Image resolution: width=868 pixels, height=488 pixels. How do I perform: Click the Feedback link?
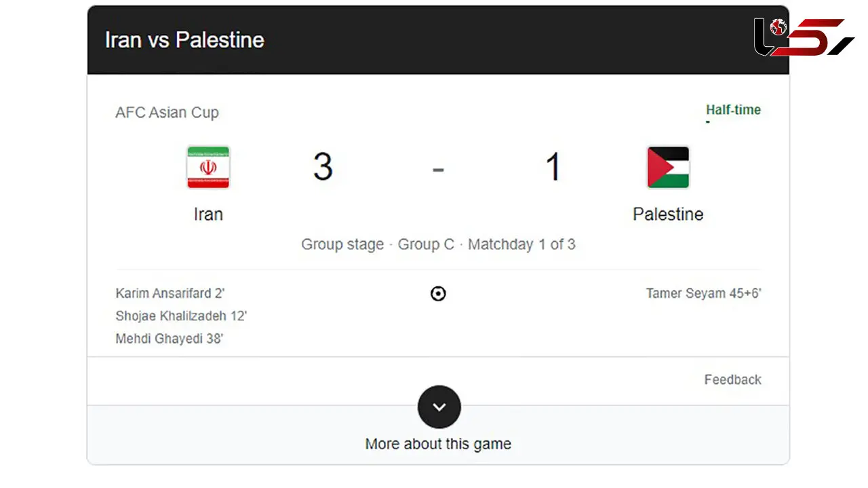point(732,379)
